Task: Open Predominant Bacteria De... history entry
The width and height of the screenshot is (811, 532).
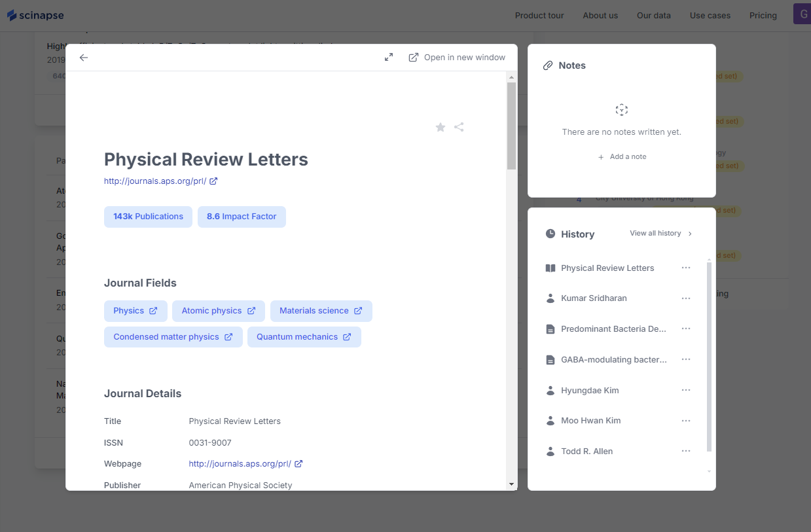Action: click(614, 329)
